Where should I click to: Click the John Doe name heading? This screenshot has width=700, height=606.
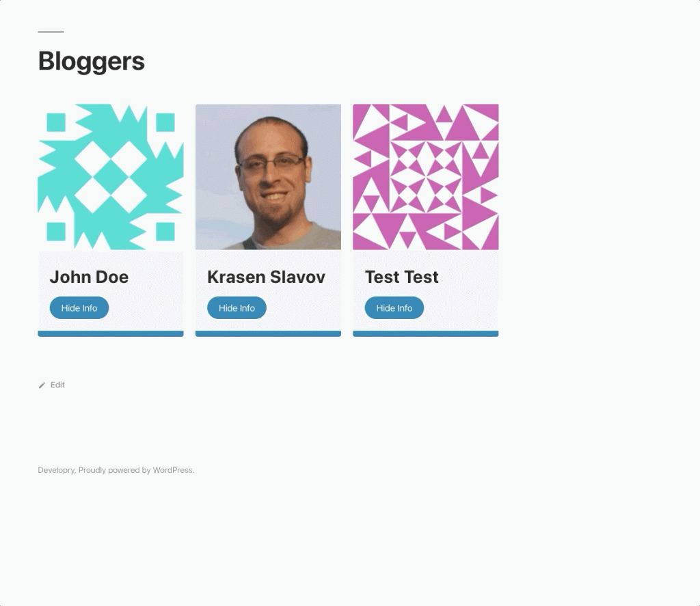(x=89, y=277)
